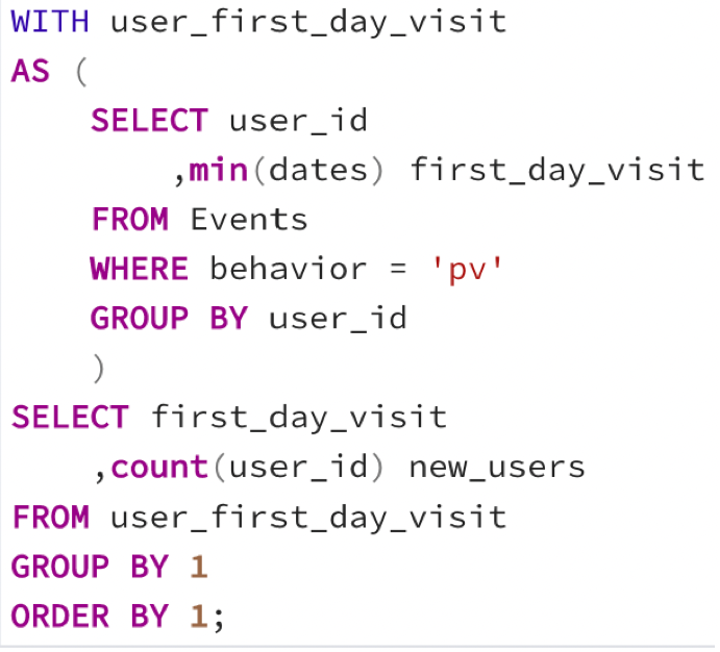This screenshot has width=720, height=652.
Task: Click user_id after the indented GROUP BY
Action: [x=338, y=319]
